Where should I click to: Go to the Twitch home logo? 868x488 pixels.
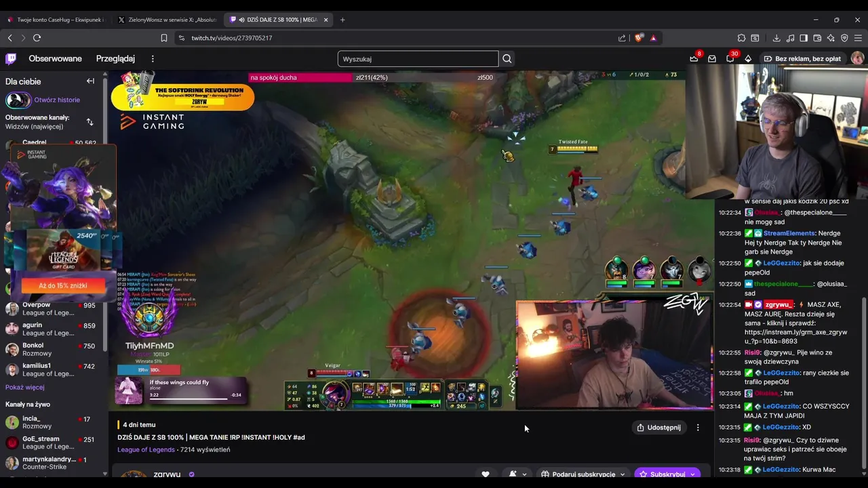tap(12, 59)
